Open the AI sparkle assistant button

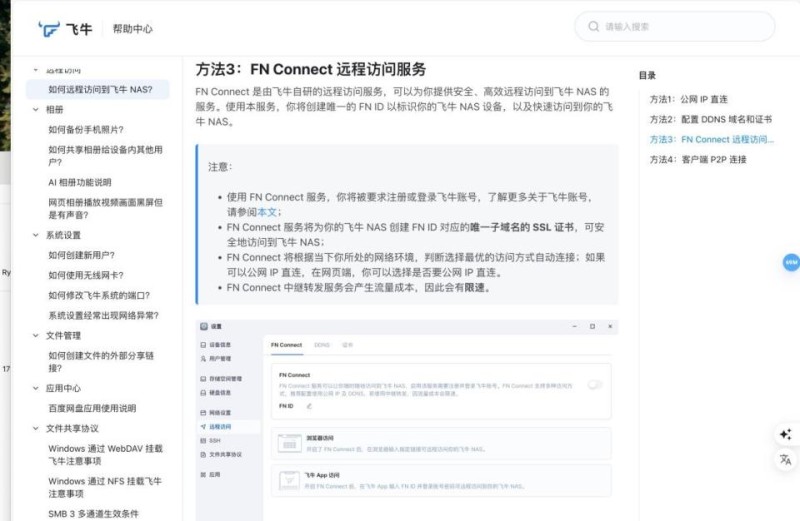(785, 434)
